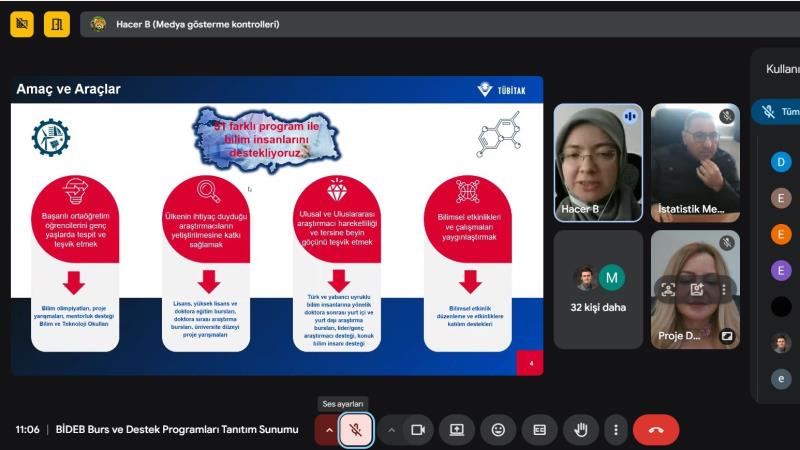
Task: Raise hand using the hand icon
Action: pyautogui.click(x=580, y=430)
